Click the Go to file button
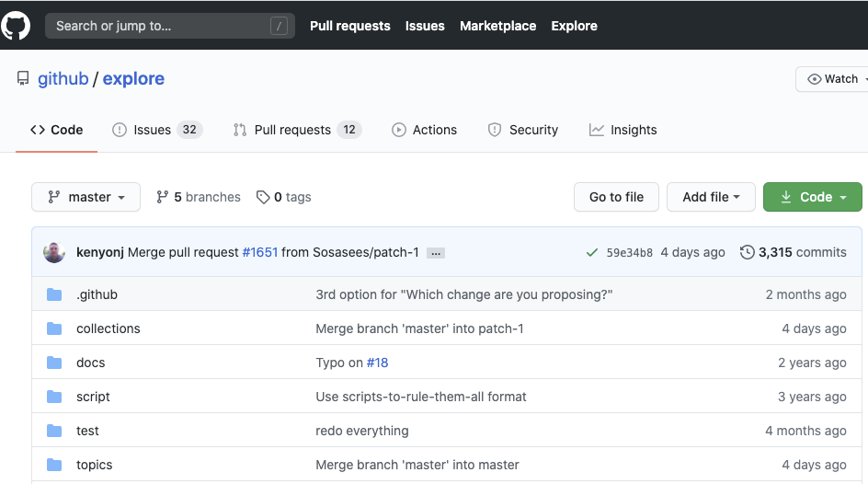This screenshot has width=868, height=484. point(616,197)
